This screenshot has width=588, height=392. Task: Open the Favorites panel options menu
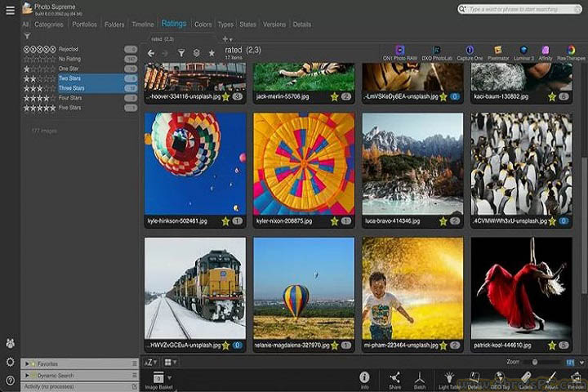(x=134, y=364)
